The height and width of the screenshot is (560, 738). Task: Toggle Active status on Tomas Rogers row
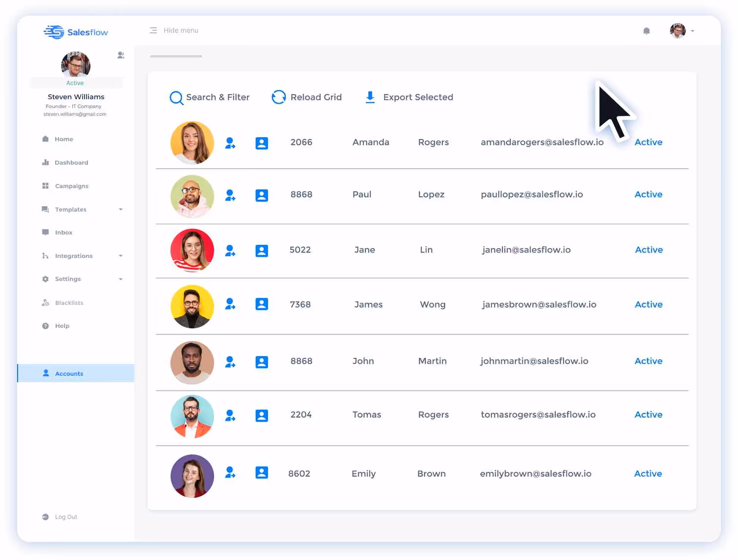click(649, 414)
